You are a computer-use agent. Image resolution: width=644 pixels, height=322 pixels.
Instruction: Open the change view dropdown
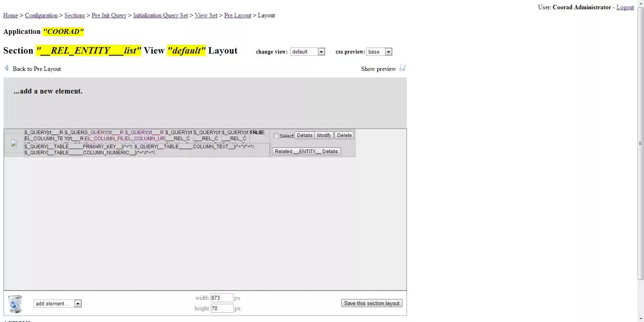308,52
